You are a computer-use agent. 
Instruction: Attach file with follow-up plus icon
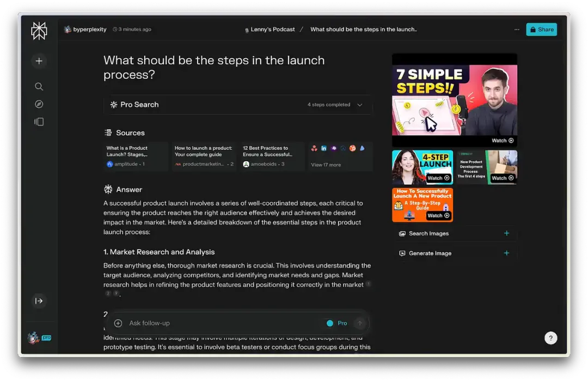point(118,323)
